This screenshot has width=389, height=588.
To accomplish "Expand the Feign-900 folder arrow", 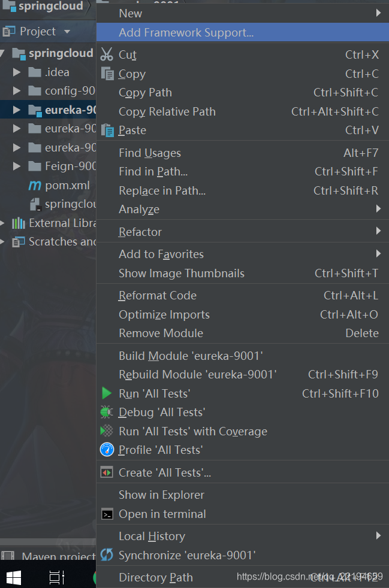I will 17,166.
